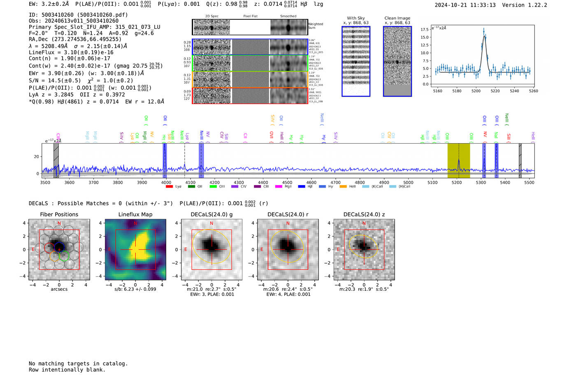Click the MgII magenta legend swatch
Screen dimensions: 576x392
[x=279, y=187]
